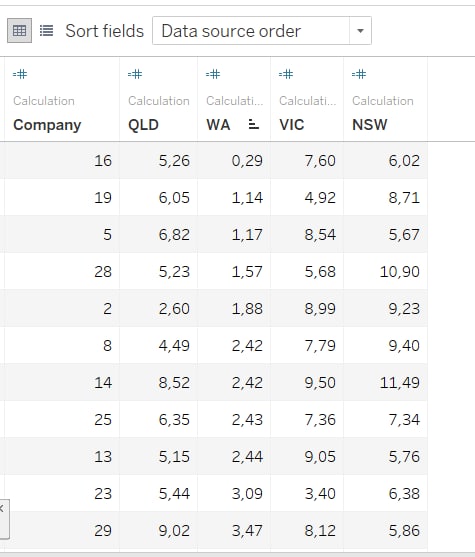This screenshot has height=557, width=475.
Task: Click the Calculation label above Company
Action: click(x=44, y=101)
